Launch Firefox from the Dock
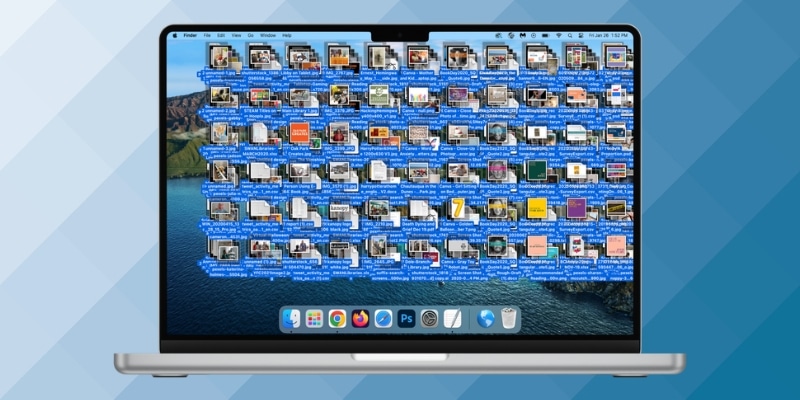 (x=360, y=319)
